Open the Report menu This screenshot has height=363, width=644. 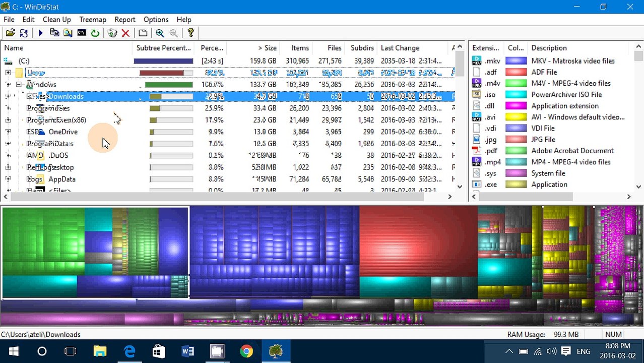(125, 19)
